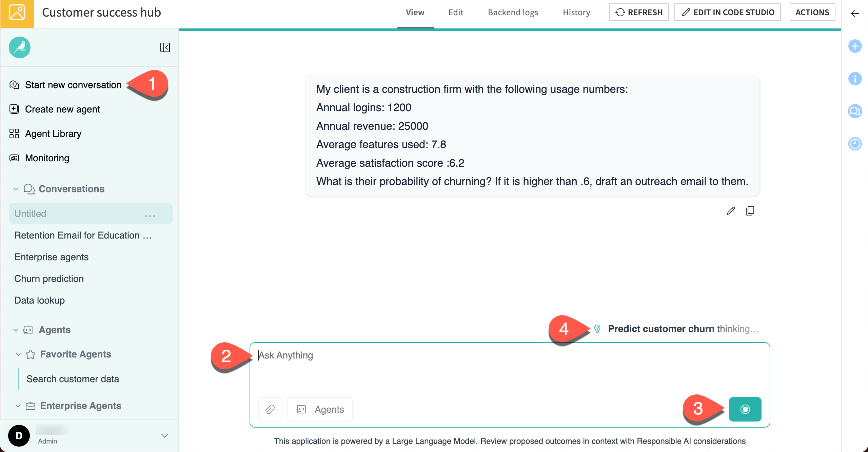Image resolution: width=868 pixels, height=452 pixels.
Task: Open the Admin user dropdown chevron
Action: 165,436
